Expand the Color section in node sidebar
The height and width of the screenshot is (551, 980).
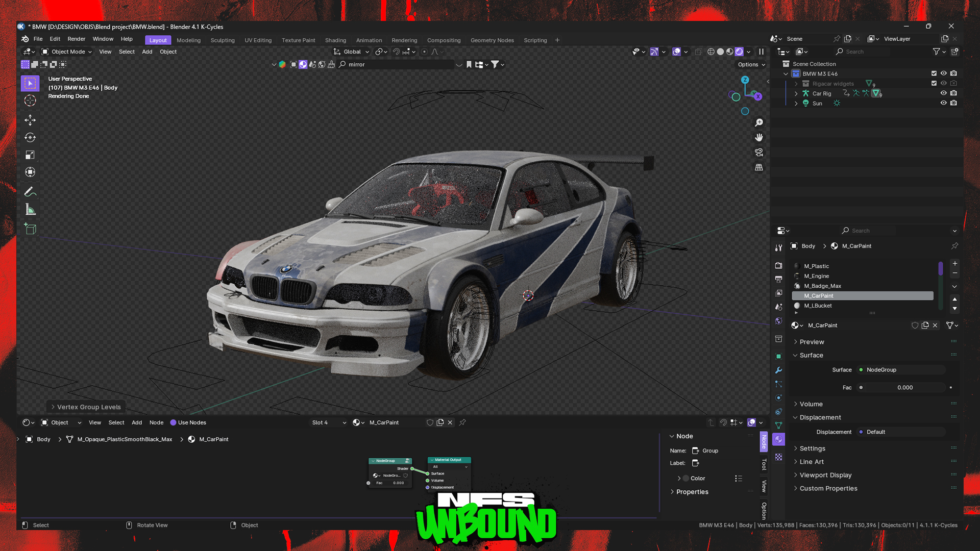tap(679, 479)
